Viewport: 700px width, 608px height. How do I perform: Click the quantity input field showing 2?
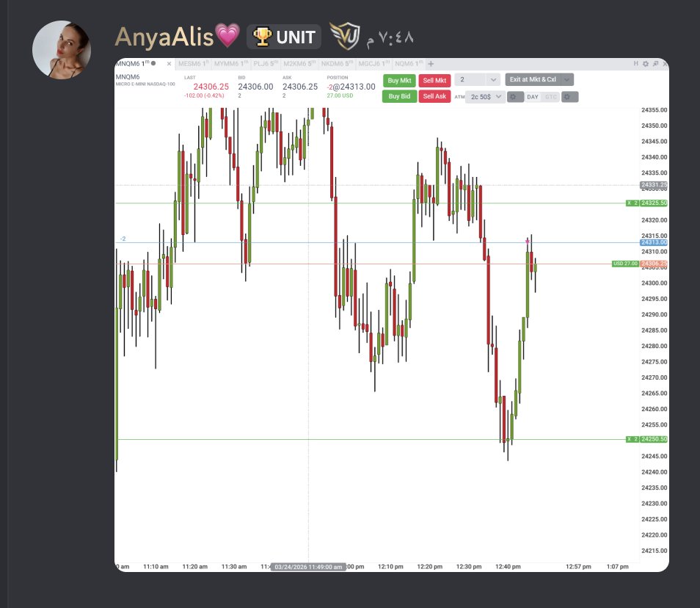[x=471, y=80]
